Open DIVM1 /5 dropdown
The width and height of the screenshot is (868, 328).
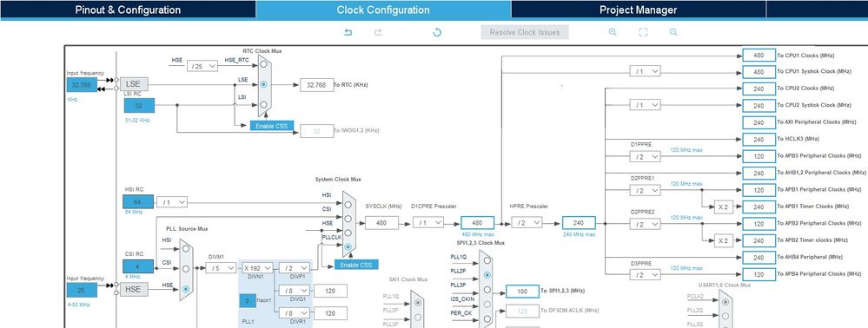221,268
